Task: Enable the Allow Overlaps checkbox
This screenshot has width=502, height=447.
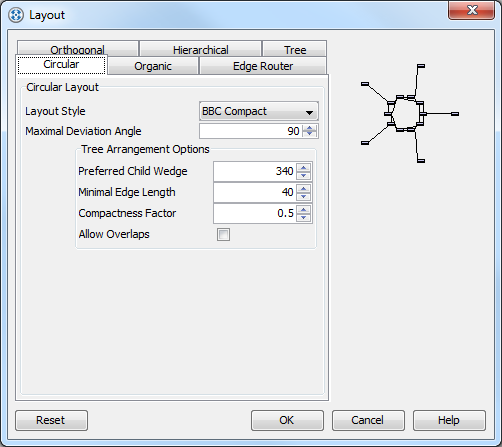Action: (x=223, y=234)
